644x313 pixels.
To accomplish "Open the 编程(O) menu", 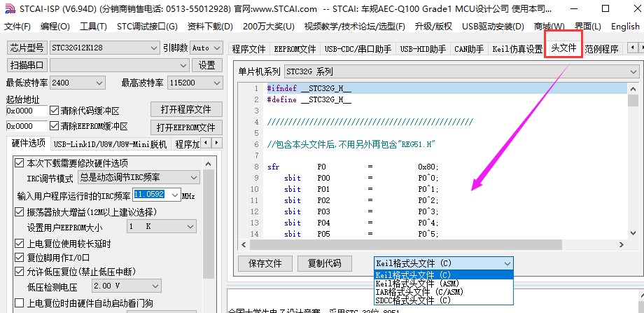I will pos(55,27).
